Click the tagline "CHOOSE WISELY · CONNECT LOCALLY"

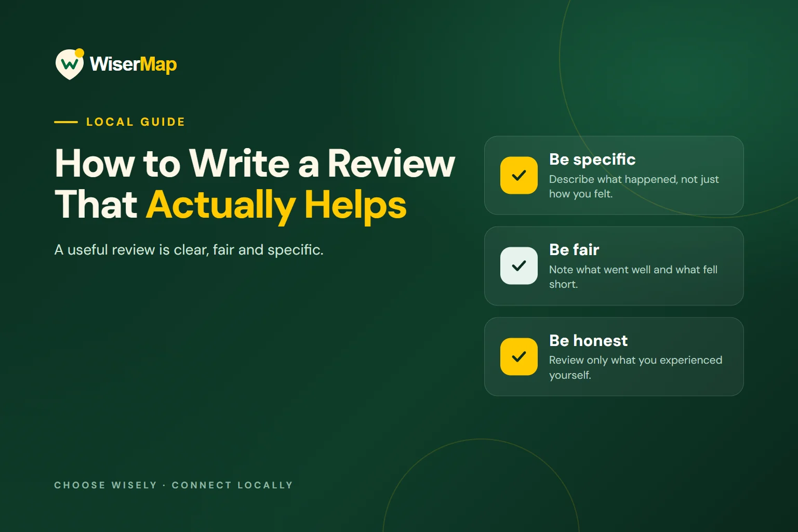point(174,485)
